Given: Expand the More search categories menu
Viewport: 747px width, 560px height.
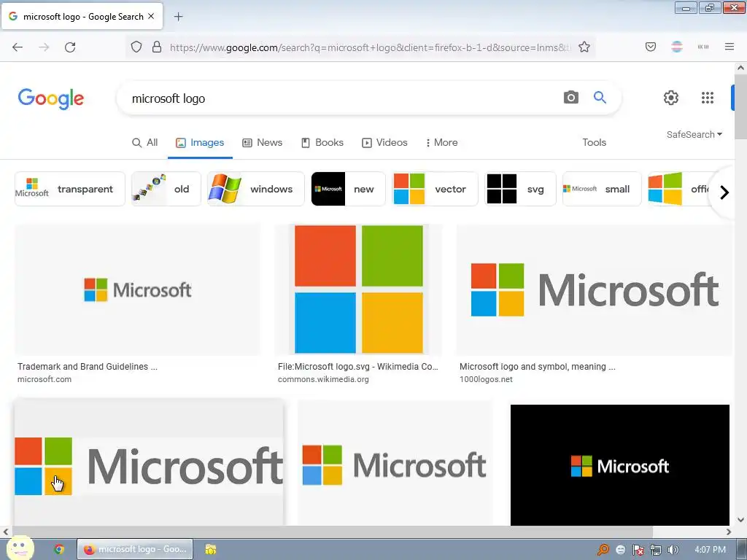Looking at the screenshot, I should (441, 142).
